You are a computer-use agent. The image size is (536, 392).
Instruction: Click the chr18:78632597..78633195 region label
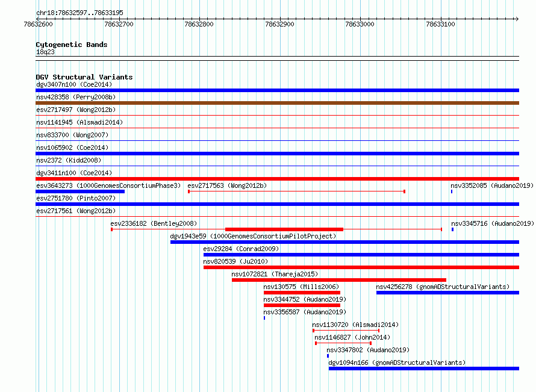(79, 13)
